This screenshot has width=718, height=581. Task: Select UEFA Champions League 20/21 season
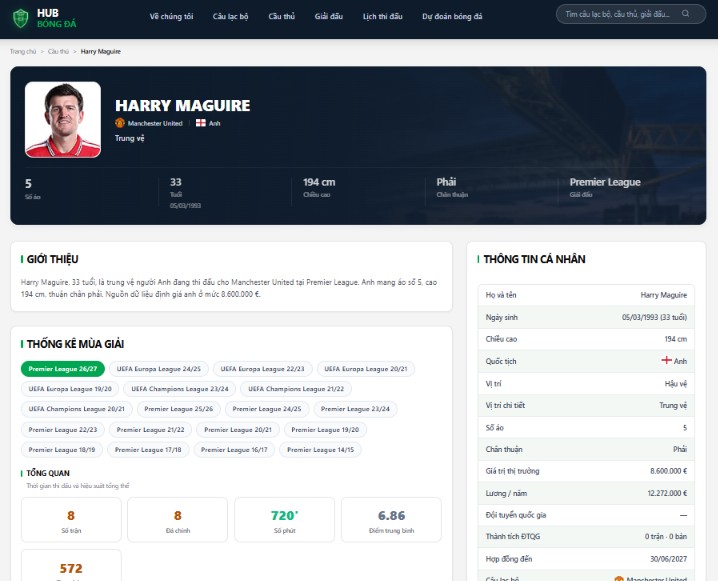[x=76, y=409]
